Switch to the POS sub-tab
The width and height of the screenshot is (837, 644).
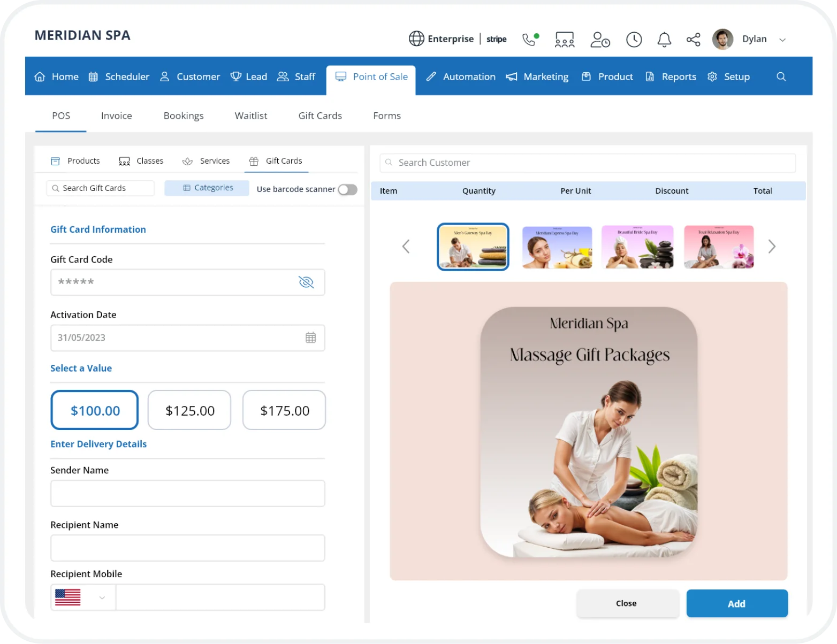pos(61,116)
